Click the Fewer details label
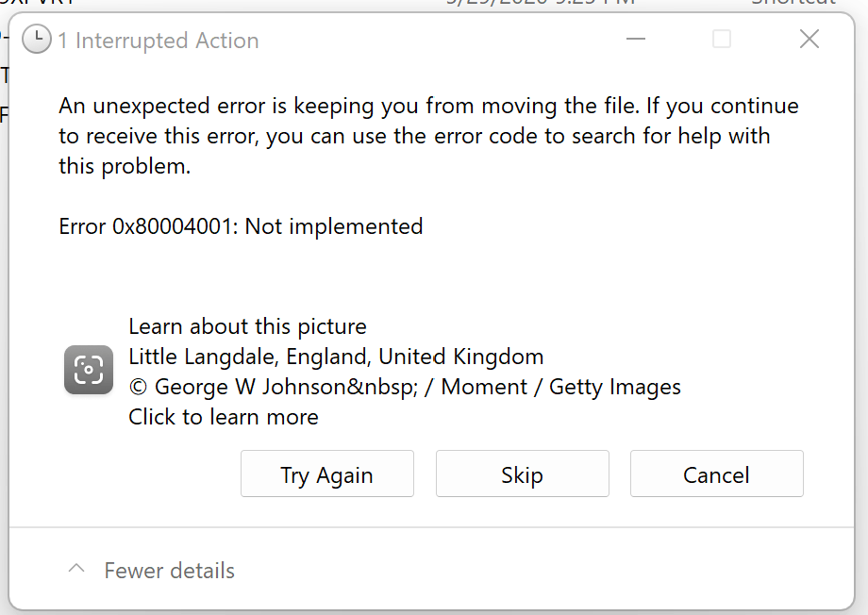 [x=170, y=571]
